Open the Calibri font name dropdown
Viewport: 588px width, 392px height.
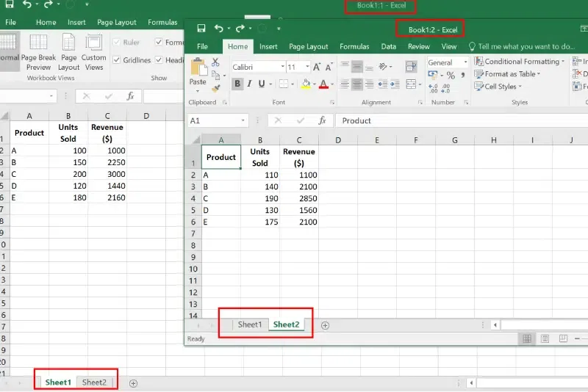coord(283,67)
